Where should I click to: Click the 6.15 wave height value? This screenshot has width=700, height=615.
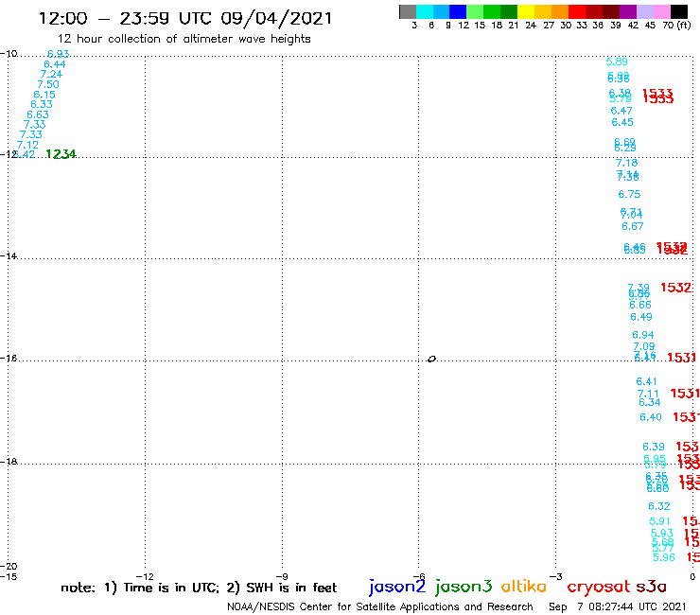(44, 95)
